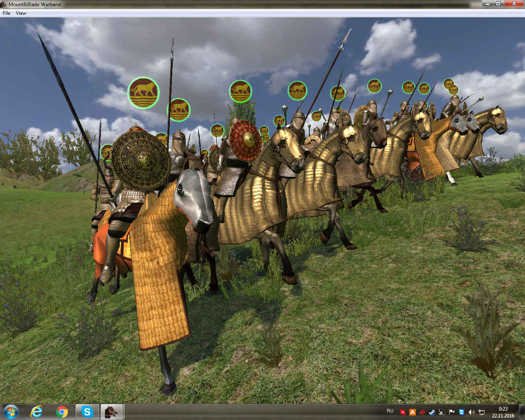This screenshot has height=420, width=525.
Task: Click the largest lion banner icon
Action: [x=143, y=92]
